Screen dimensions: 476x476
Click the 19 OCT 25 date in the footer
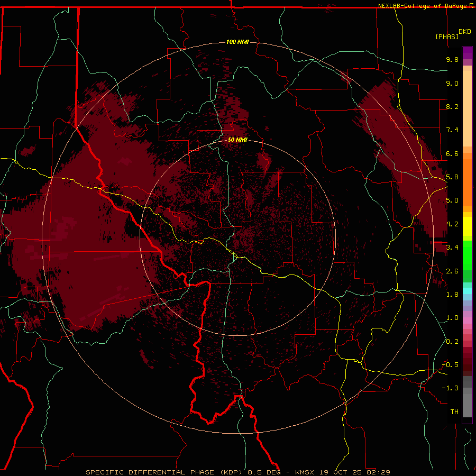340,472
